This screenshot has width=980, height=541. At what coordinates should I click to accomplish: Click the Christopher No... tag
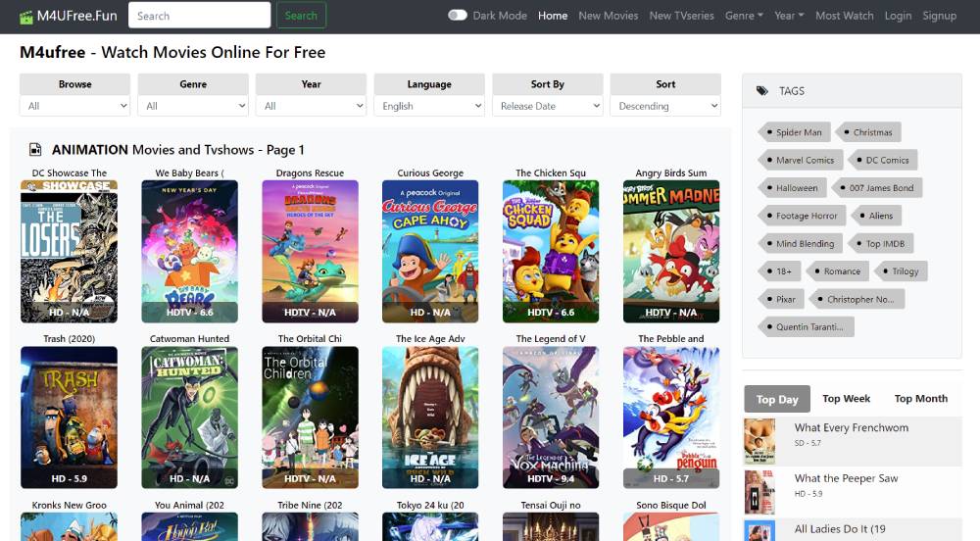tap(857, 299)
